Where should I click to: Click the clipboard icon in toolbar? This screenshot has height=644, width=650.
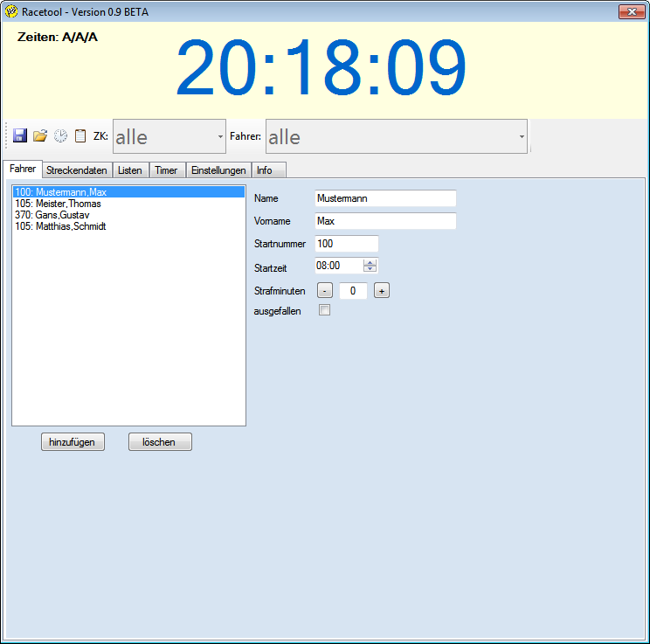(x=80, y=135)
